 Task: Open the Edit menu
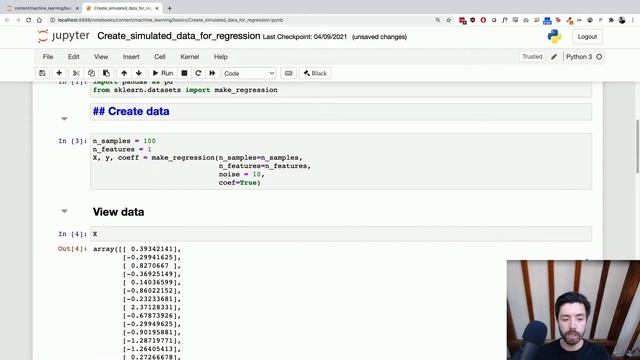pos(73,57)
